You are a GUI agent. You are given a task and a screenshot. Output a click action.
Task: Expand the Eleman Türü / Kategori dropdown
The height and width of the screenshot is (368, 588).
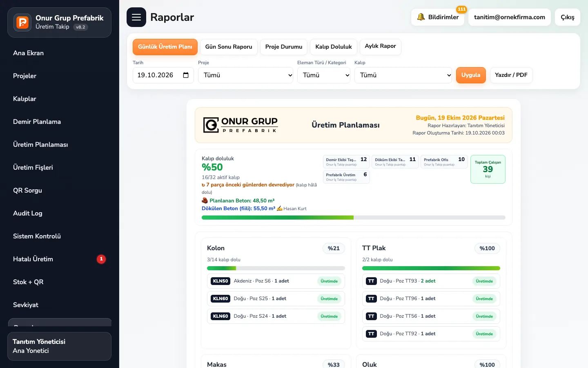pyautogui.click(x=324, y=75)
